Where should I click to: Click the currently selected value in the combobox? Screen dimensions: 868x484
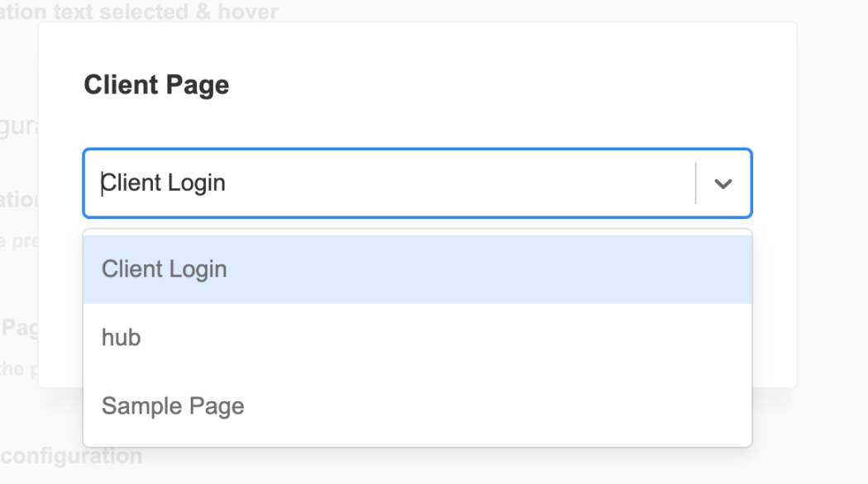[x=162, y=183]
